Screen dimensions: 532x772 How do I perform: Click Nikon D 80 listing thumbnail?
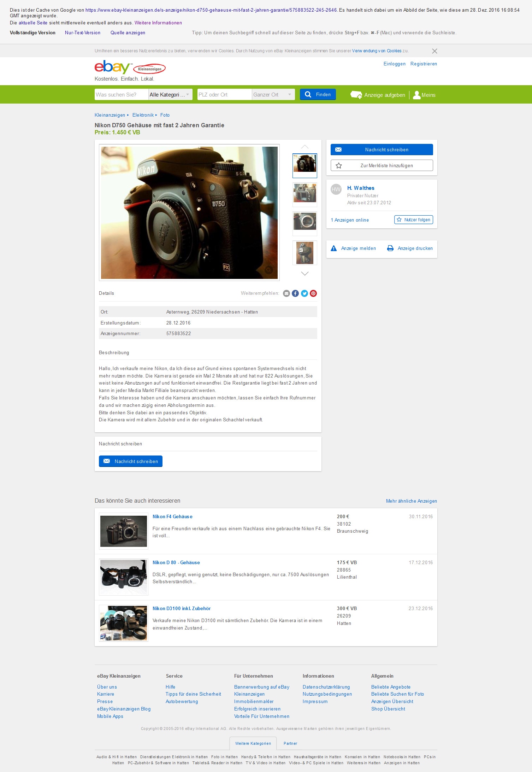coord(124,577)
